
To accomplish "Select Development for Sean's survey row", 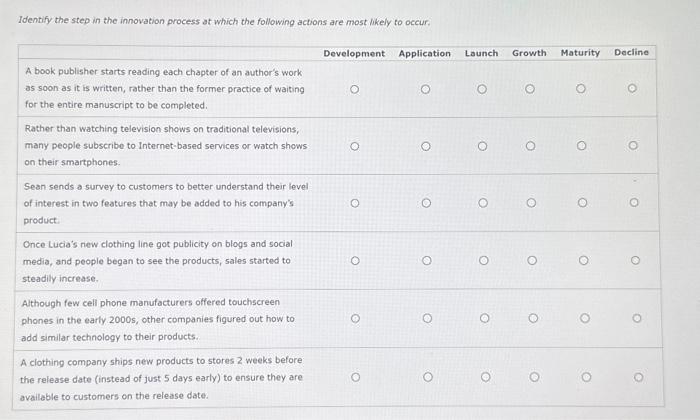I will (355, 203).
